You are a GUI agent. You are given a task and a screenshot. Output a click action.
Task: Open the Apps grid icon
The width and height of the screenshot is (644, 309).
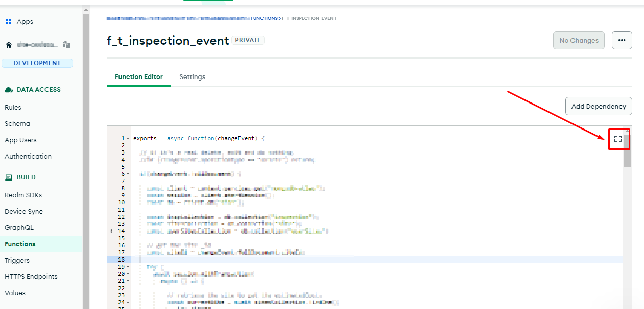[x=9, y=21]
